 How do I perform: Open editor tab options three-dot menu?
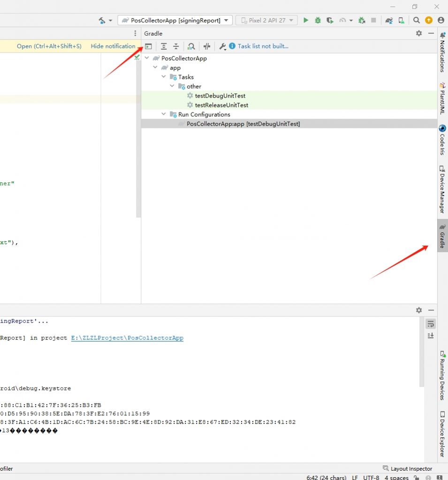point(135,33)
